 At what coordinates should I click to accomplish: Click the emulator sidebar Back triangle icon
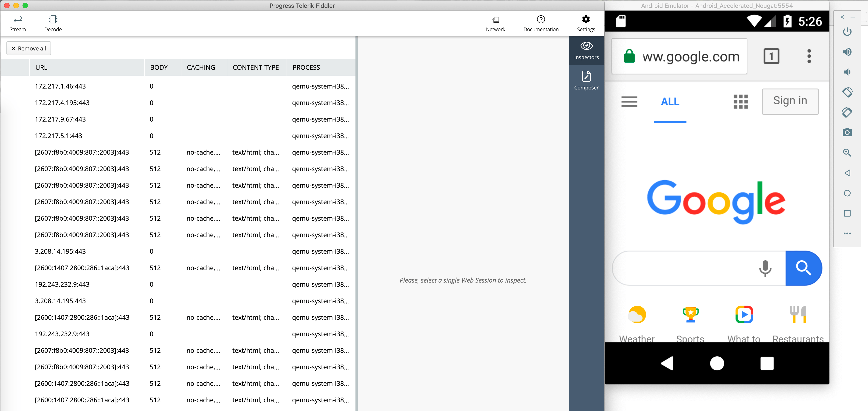(847, 173)
